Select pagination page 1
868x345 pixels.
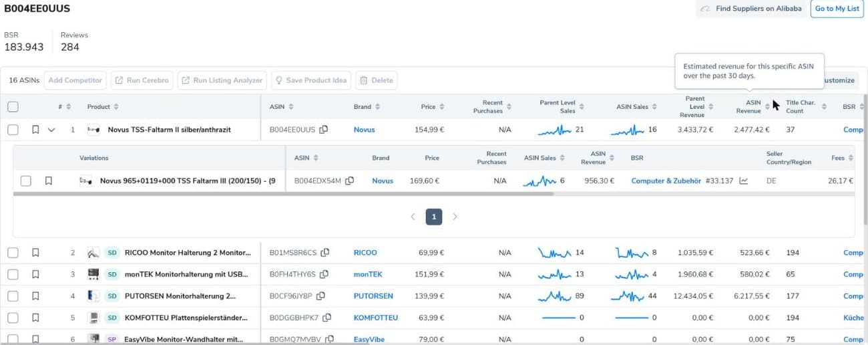tap(434, 217)
